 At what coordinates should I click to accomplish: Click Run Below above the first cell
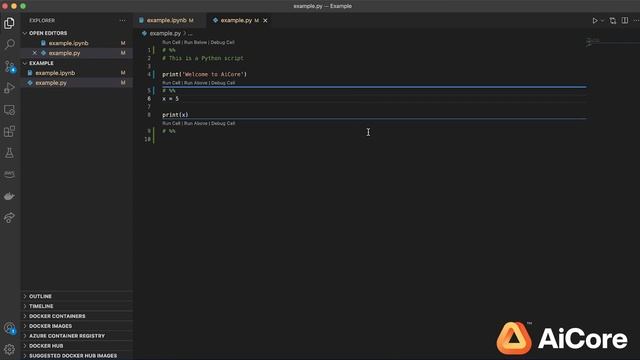(x=196, y=42)
